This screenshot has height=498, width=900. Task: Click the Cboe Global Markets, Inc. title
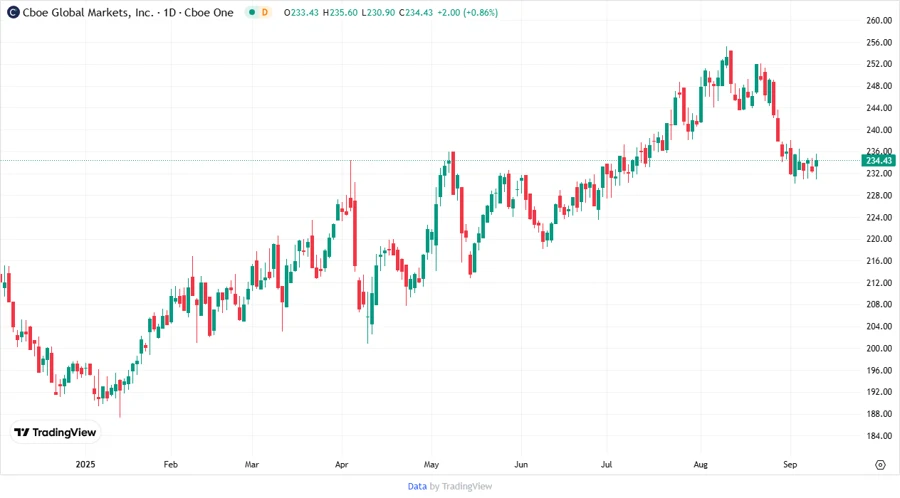tap(88, 12)
